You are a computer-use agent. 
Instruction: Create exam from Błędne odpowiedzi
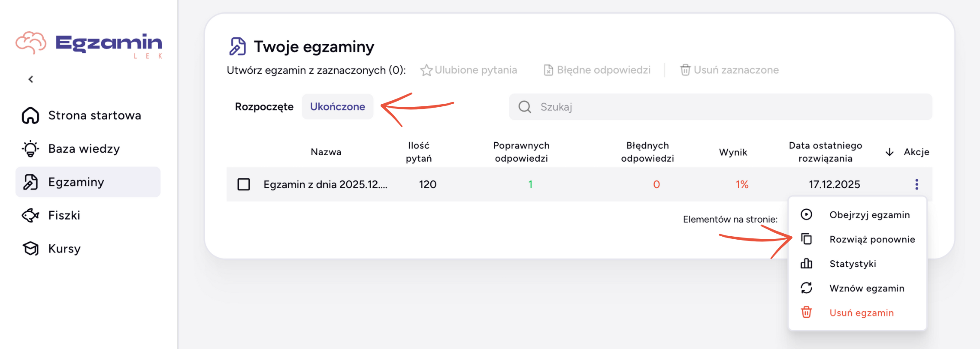pos(597,70)
